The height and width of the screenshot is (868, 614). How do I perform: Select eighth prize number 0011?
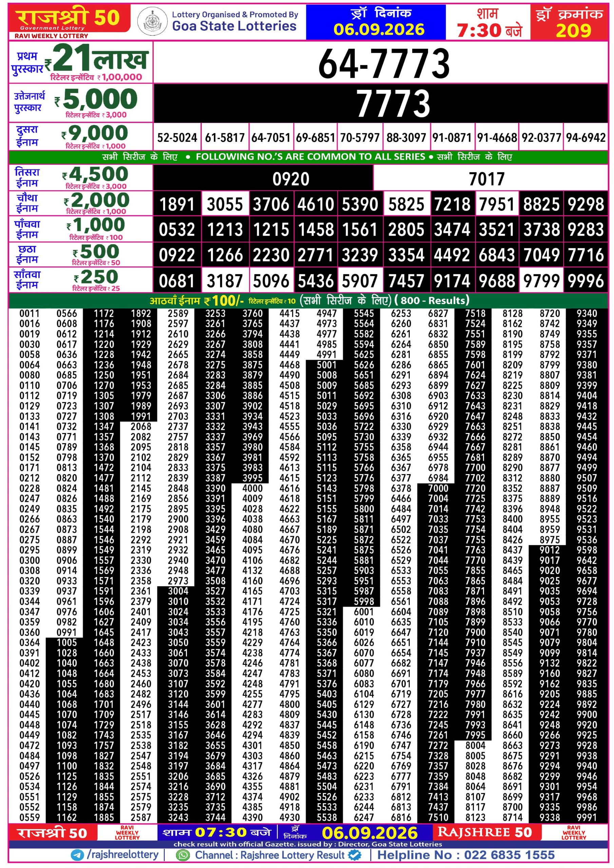[30, 313]
